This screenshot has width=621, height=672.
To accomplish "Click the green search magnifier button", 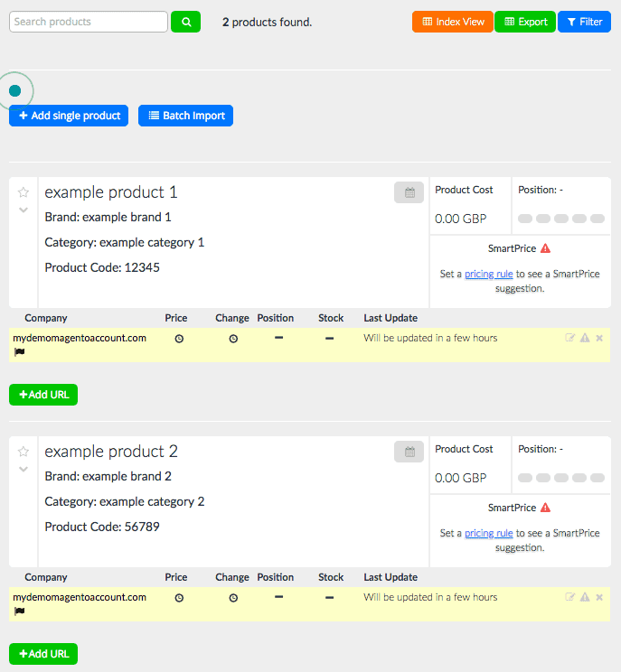I will [185, 22].
